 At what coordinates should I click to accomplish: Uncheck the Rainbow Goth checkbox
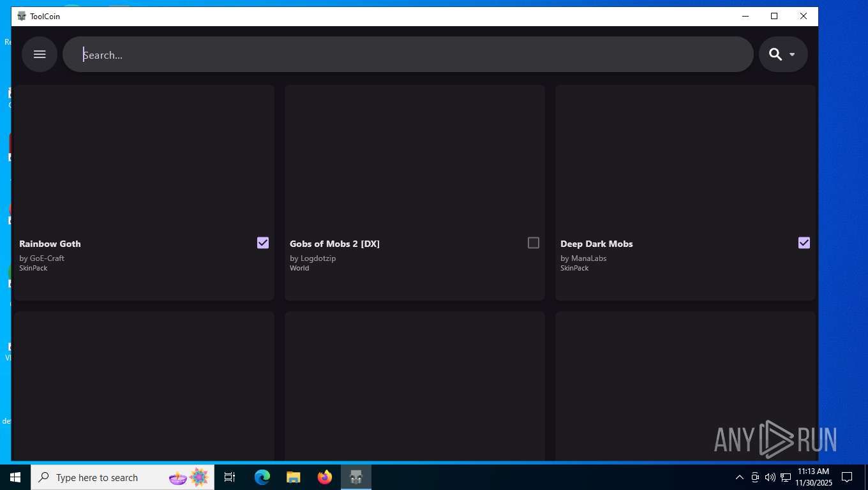263,242
